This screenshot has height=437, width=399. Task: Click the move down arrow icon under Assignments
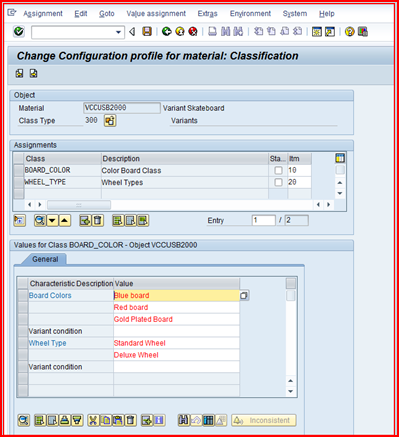(x=53, y=220)
